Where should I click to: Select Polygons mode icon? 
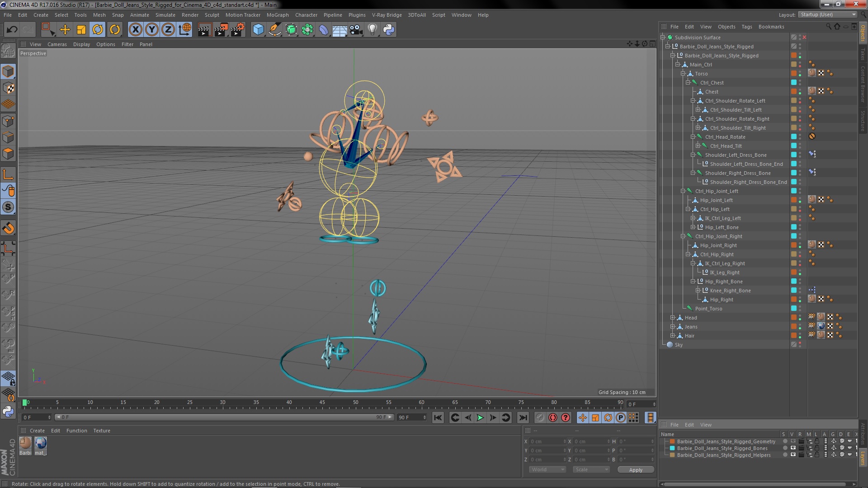(x=8, y=154)
